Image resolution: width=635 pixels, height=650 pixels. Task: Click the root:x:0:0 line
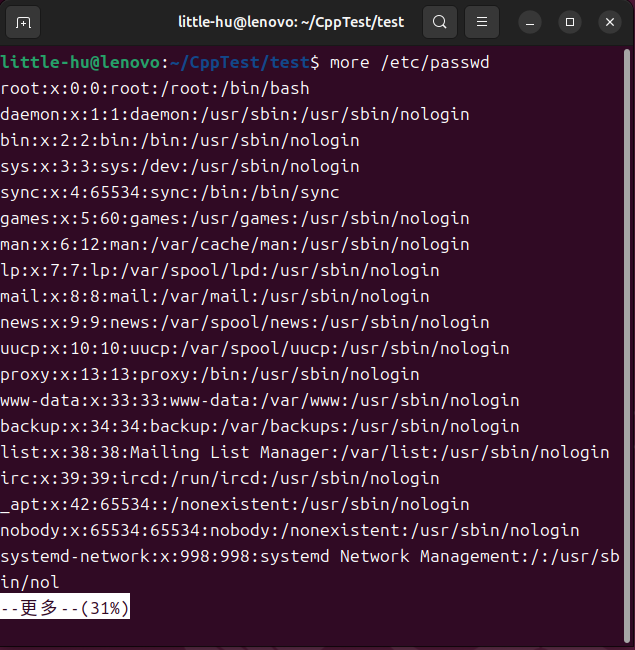click(155, 89)
